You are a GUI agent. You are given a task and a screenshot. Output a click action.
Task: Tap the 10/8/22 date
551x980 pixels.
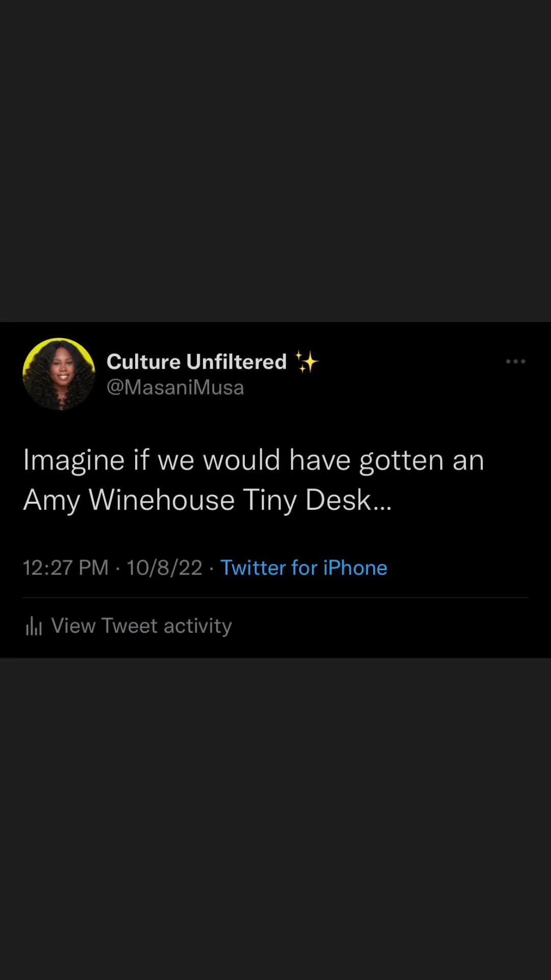164,568
